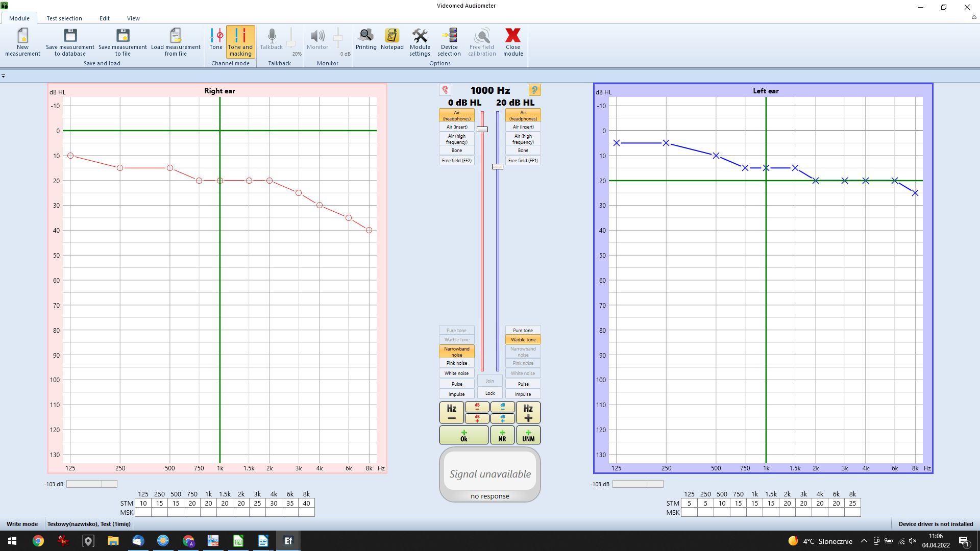Open Printing preview

[366, 40]
